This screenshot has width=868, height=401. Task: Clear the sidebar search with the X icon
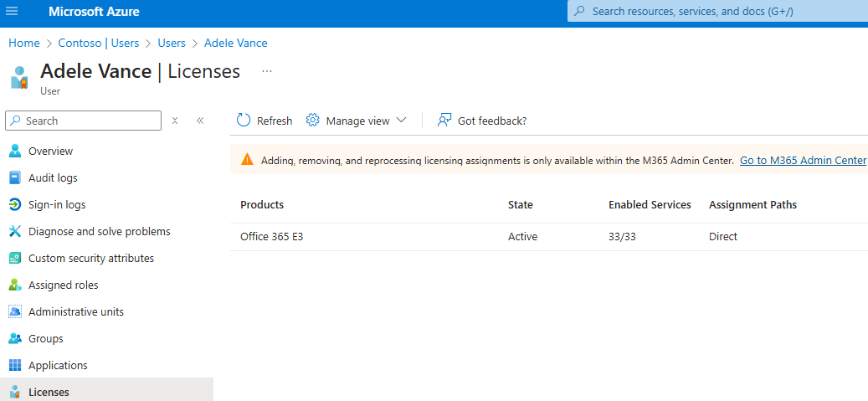(x=175, y=121)
